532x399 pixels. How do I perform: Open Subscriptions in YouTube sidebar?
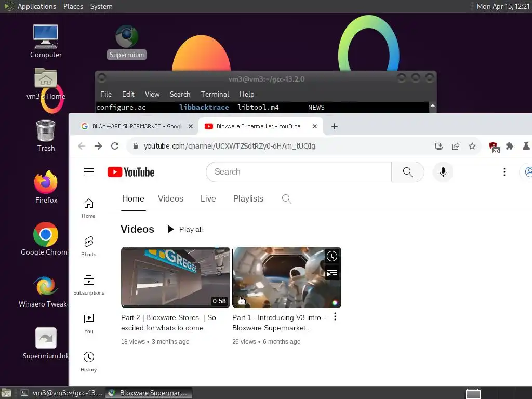tap(88, 285)
